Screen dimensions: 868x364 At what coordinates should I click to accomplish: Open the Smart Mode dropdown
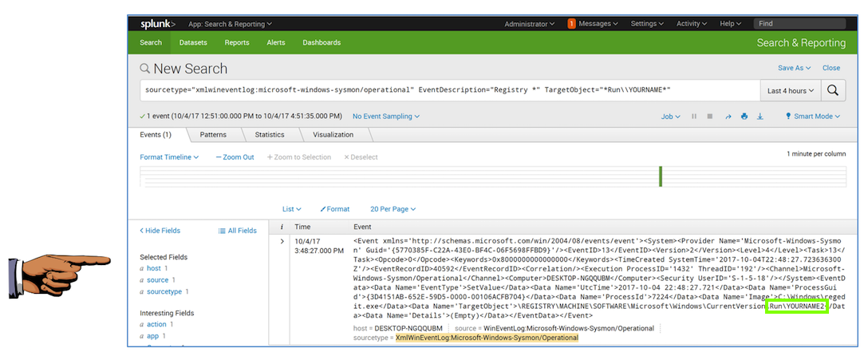coord(812,117)
